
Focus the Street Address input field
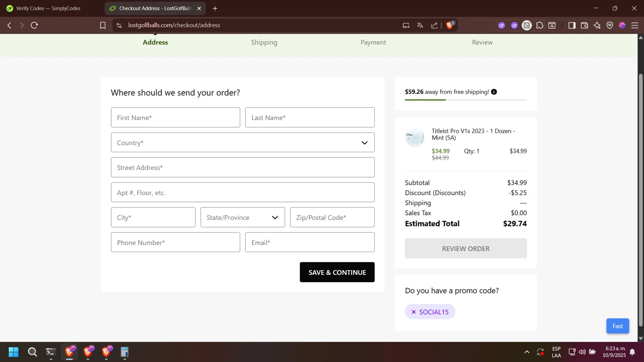click(243, 167)
